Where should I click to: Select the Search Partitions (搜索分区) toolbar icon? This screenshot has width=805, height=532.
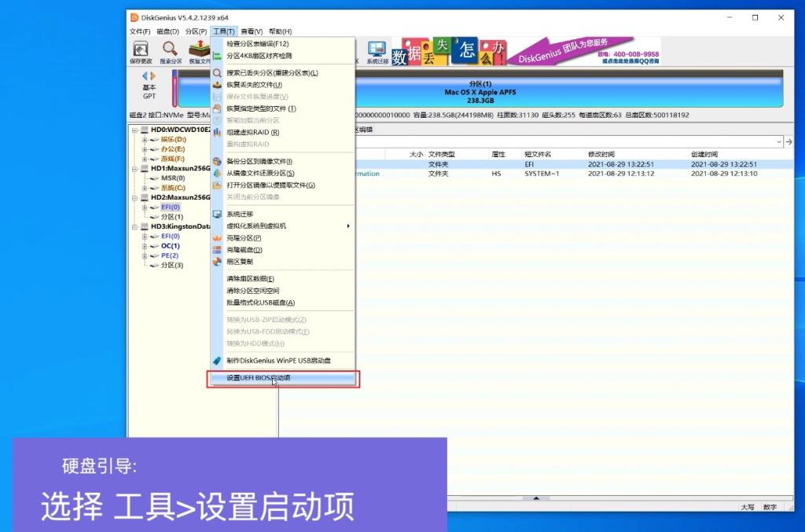171,50
